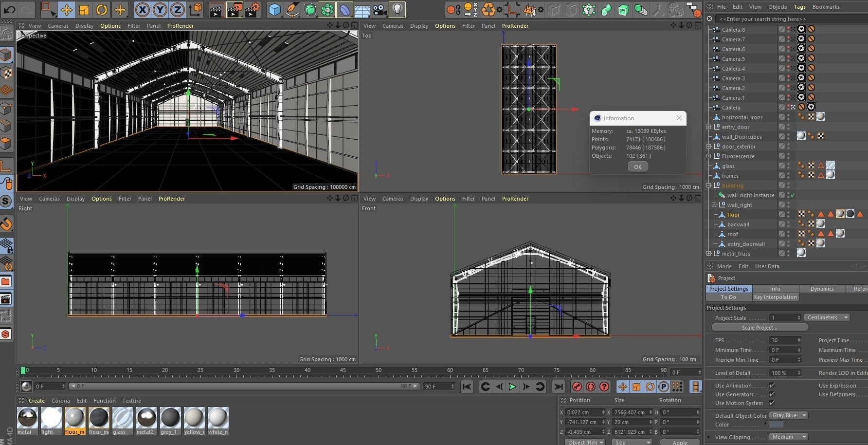Expand the Fluorescence object

709,156
